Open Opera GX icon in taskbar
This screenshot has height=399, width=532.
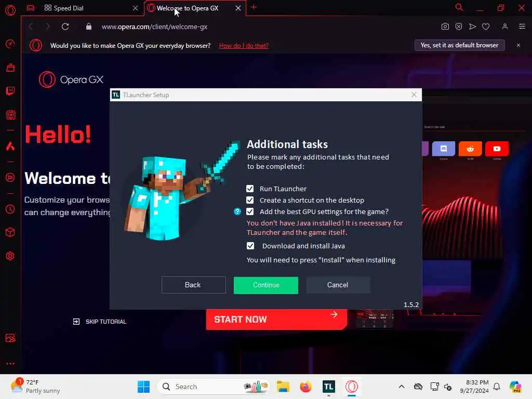pyautogui.click(x=352, y=387)
